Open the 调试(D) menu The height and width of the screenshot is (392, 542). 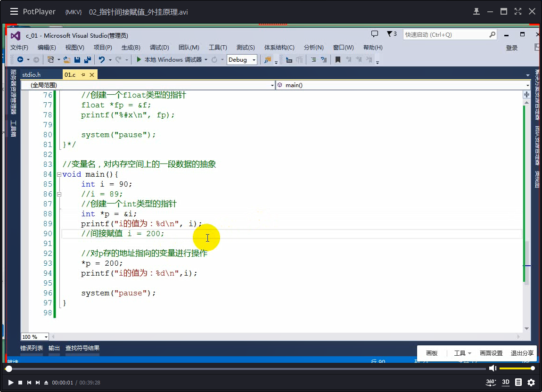tap(159, 48)
